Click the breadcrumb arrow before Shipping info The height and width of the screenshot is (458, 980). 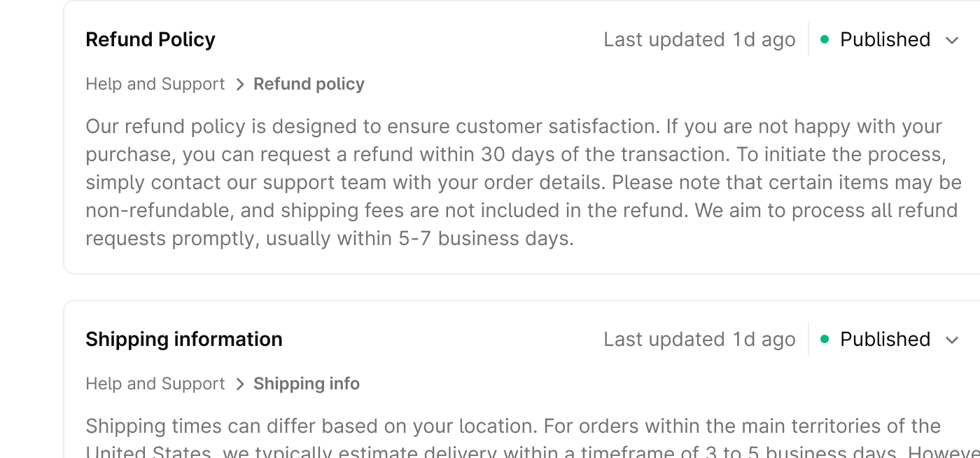[x=240, y=384]
